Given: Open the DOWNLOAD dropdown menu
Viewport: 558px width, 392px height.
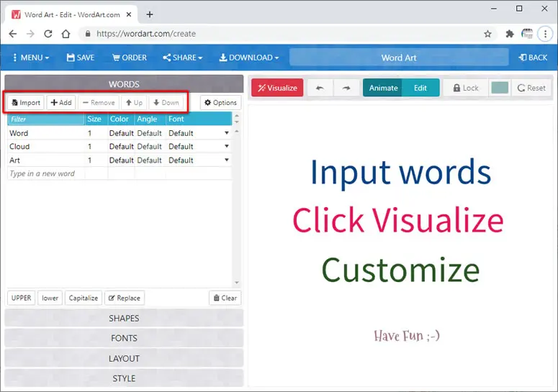Looking at the screenshot, I should pyautogui.click(x=248, y=58).
